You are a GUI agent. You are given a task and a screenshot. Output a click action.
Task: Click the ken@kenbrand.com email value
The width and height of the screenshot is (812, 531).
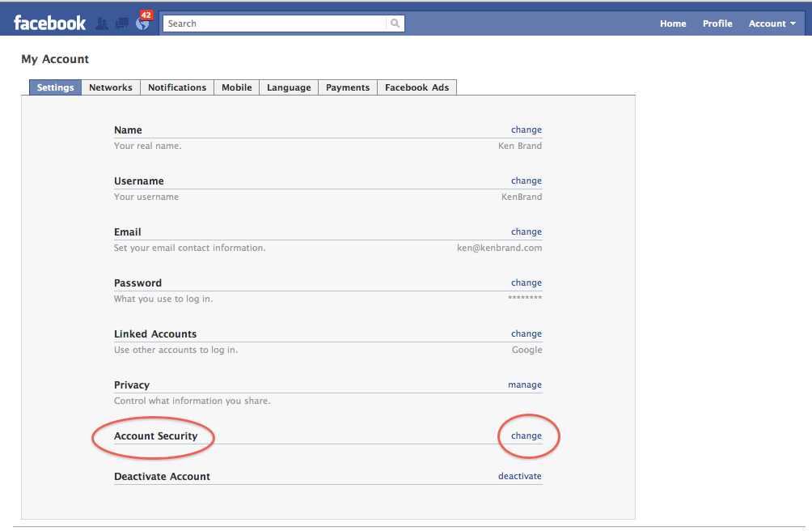[499, 248]
